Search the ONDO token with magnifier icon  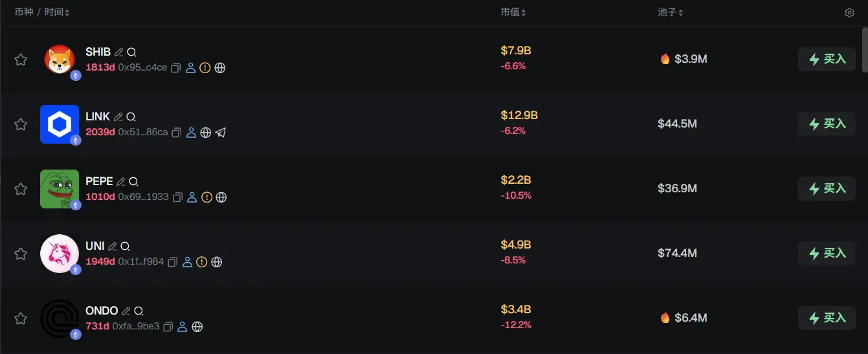139,311
